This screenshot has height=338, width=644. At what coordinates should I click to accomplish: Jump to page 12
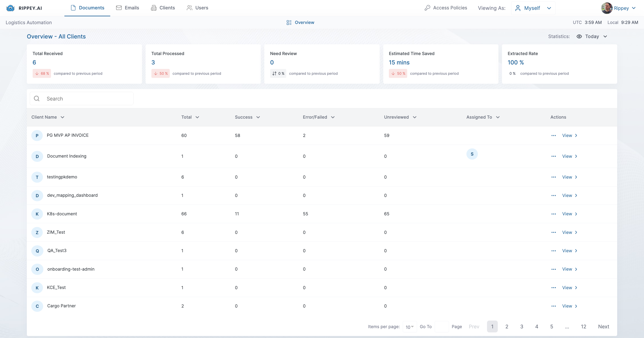583,327
